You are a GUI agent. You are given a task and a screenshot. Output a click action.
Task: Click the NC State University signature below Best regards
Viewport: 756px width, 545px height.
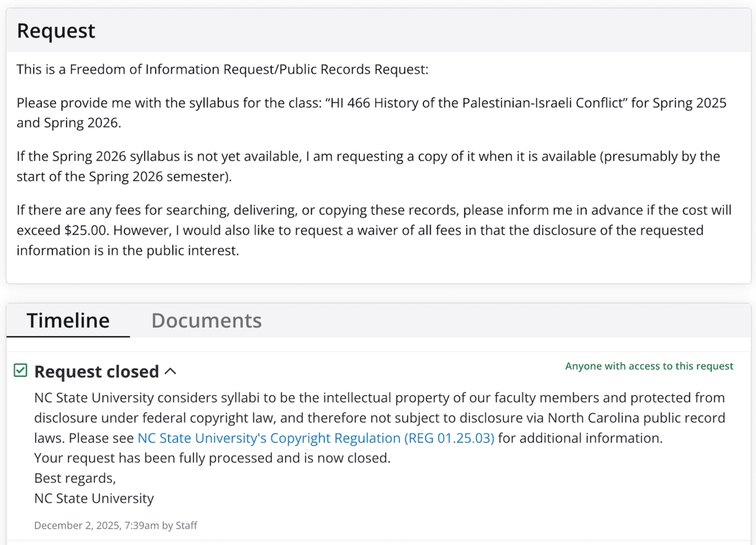[x=94, y=498]
